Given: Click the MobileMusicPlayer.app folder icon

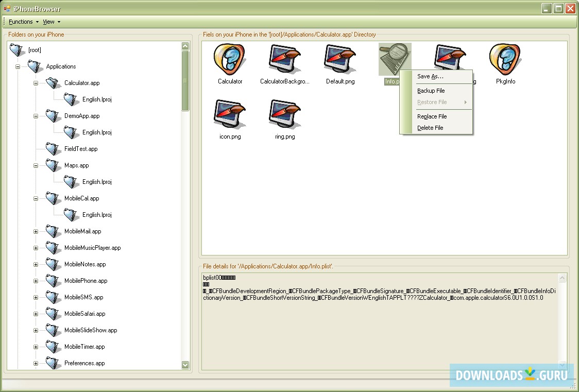Looking at the screenshot, I should pyautogui.click(x=54, y=248).
